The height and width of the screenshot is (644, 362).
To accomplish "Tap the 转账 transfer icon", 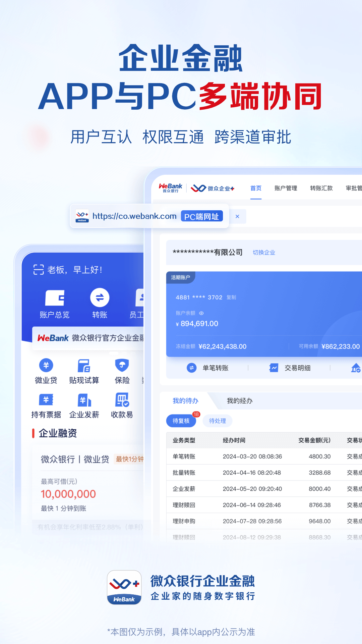I will coord(100,298).
